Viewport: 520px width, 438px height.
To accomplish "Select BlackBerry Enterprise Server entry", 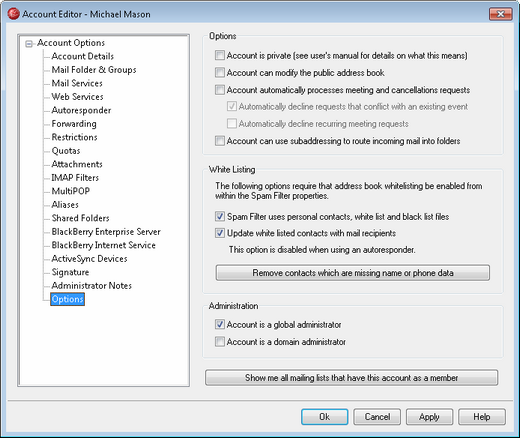I will point(106,231).
